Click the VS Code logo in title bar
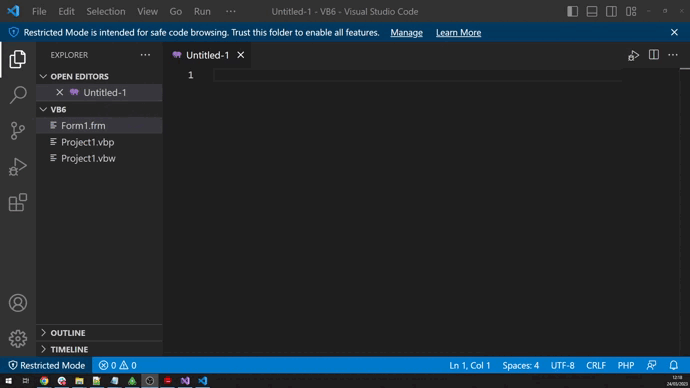The image size is (690, 388). [x=13, y=11]
